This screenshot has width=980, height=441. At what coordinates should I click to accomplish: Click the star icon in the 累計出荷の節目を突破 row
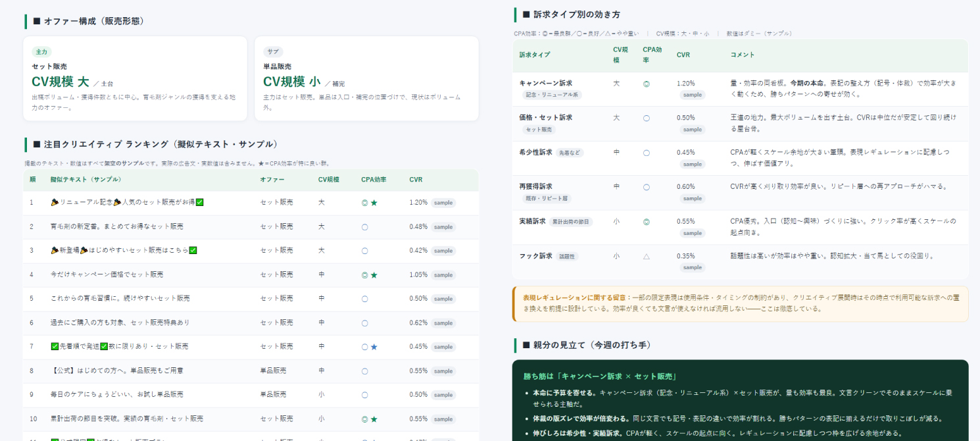(x=374, y=419)
